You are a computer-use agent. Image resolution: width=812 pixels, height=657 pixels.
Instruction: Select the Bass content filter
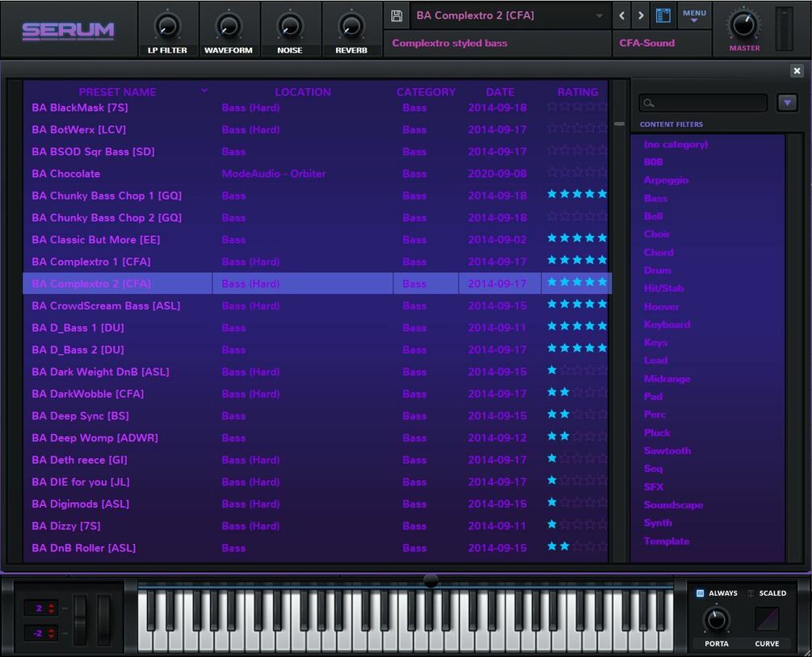[x=655, y=198]
